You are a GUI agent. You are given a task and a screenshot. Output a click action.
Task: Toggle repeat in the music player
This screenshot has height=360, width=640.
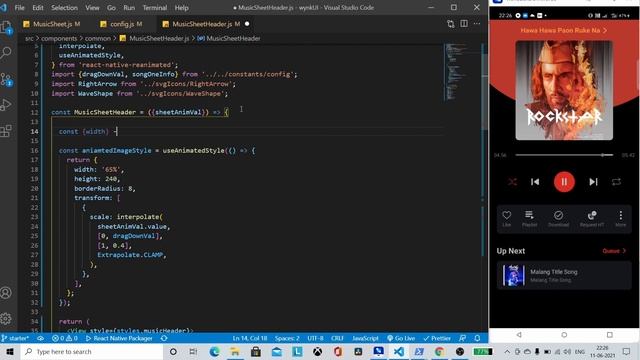click(616, 182)
